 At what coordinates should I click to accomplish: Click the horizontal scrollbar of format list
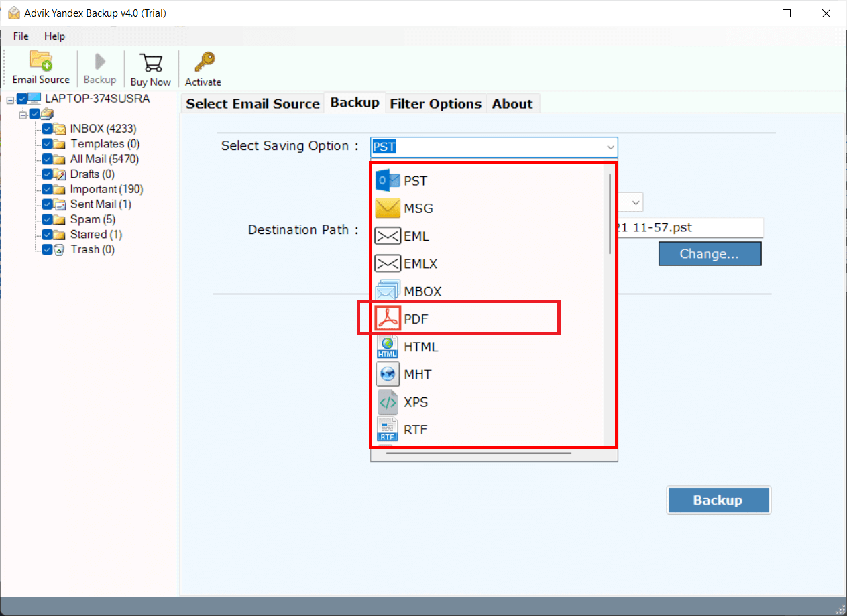click(x=479, y=453)
